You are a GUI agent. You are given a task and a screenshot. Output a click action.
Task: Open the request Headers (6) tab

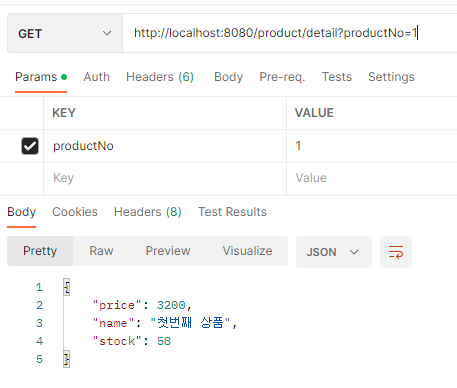click(x=160, y=77)
